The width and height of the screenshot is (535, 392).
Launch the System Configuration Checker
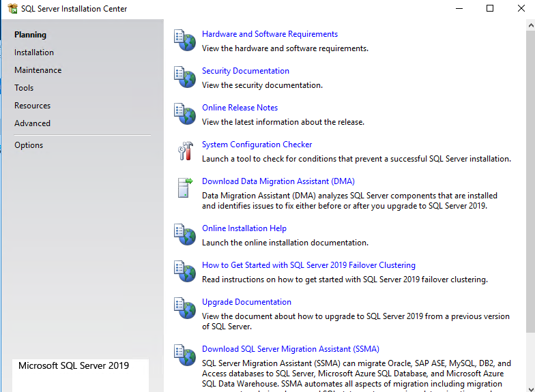click(257, 145)
